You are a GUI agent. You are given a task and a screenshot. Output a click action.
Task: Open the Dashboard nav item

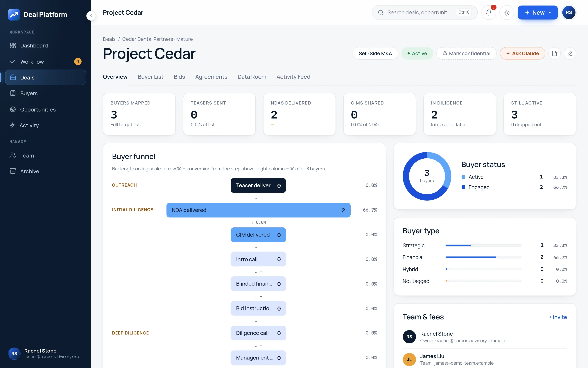click(x=45, y=45)
